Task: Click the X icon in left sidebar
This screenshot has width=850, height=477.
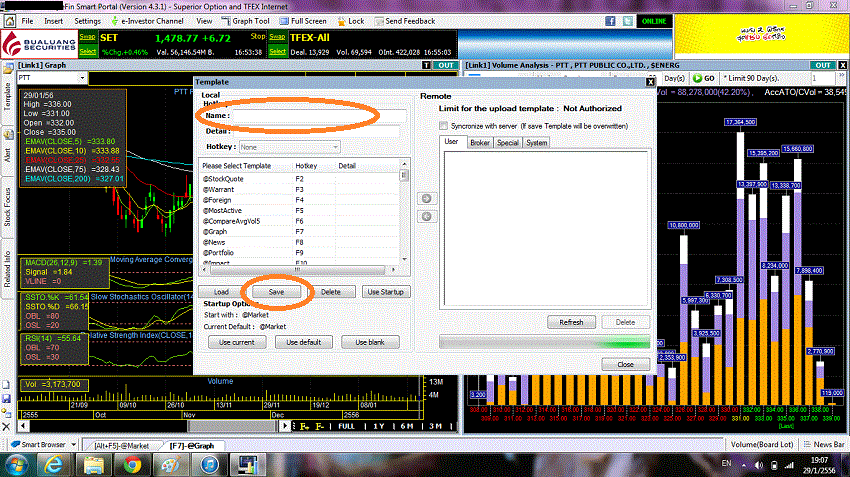Action: click(6, 427)
